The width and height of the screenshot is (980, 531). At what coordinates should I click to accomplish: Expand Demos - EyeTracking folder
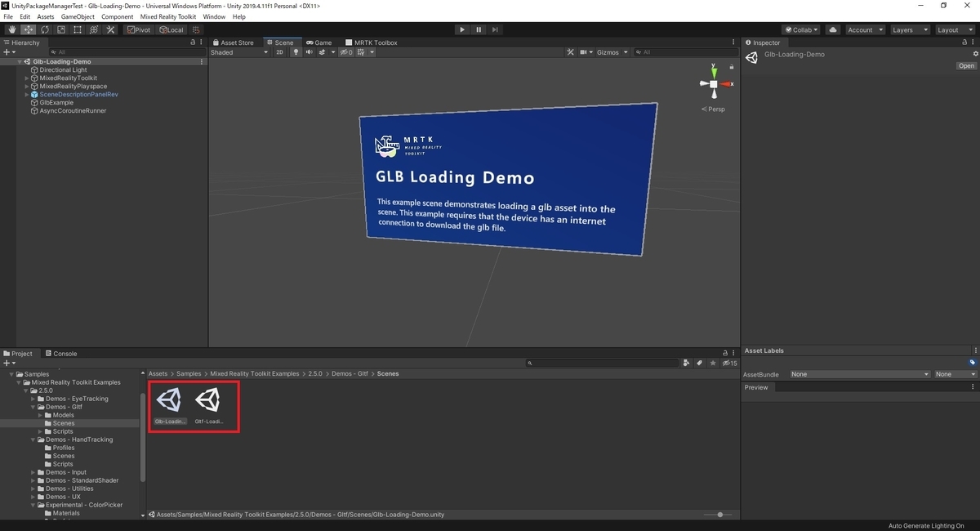click(33, 399)
